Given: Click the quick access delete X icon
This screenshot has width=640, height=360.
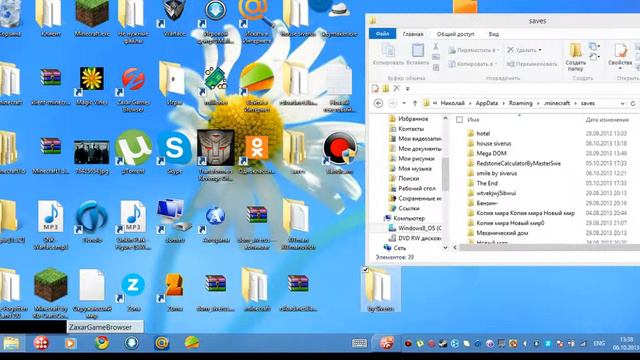Looking at the screenshot, I should coord(396,88).
